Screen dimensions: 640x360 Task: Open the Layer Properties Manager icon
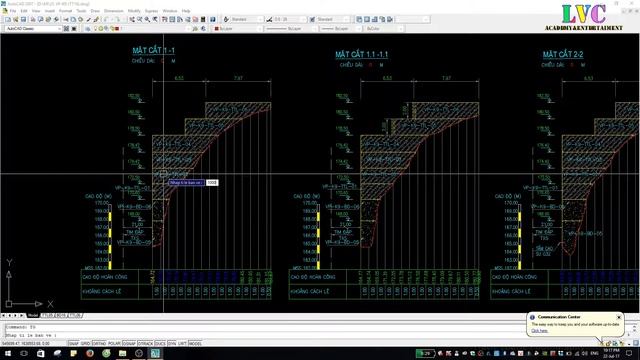(x=87, y=29)
